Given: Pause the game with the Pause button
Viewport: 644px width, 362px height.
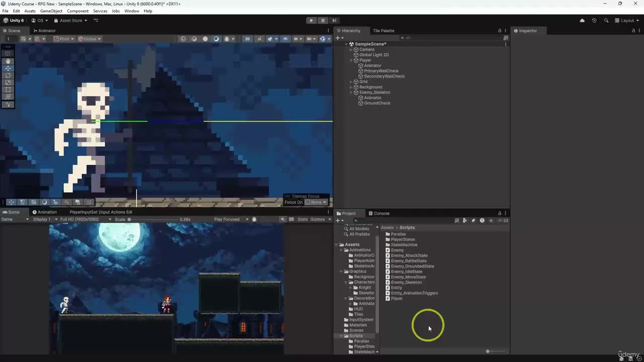Looking at the screenshot, I should [x=323, y=21].
